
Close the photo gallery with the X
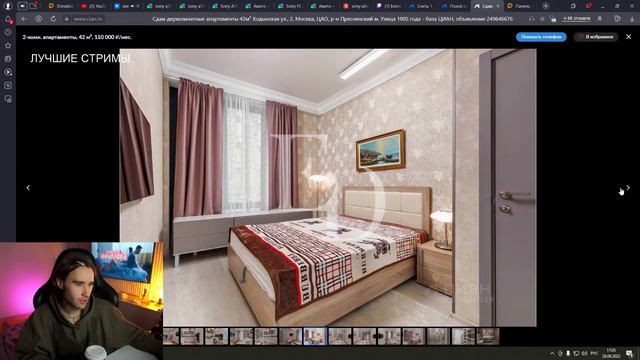pyautogui.click(x=629, y=37)
